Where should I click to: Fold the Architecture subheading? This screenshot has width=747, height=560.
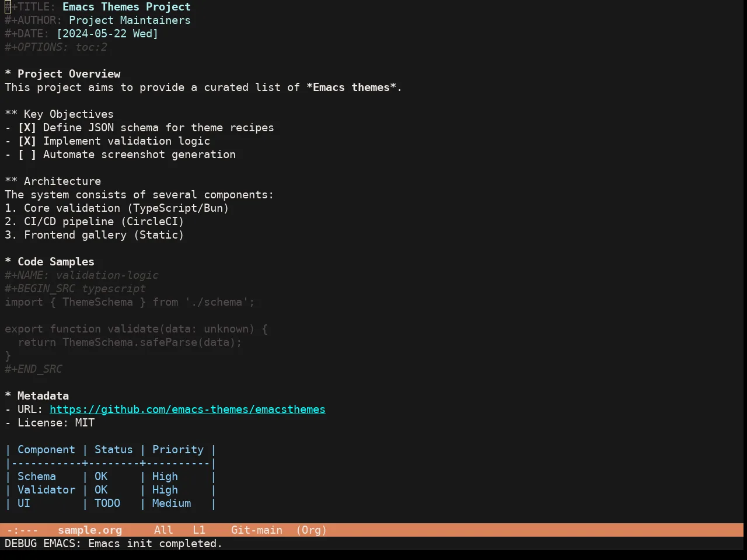pos(53,181)
